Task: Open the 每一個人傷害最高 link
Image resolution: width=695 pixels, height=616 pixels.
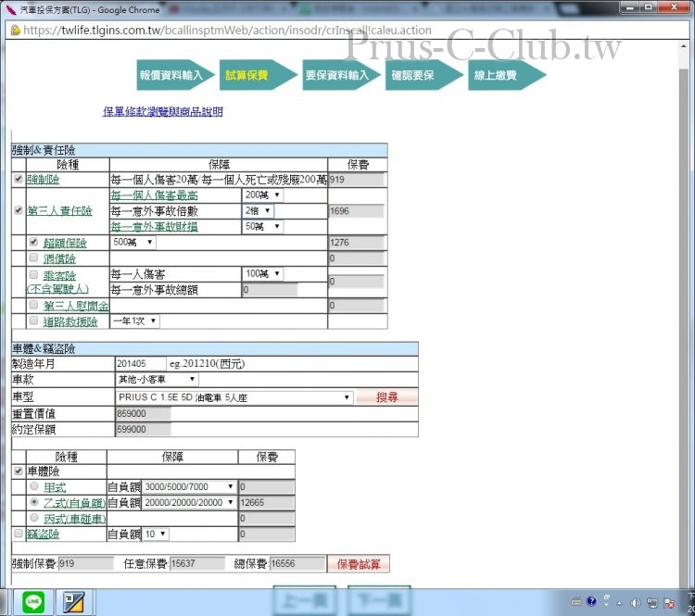Action: click(154, 195)
